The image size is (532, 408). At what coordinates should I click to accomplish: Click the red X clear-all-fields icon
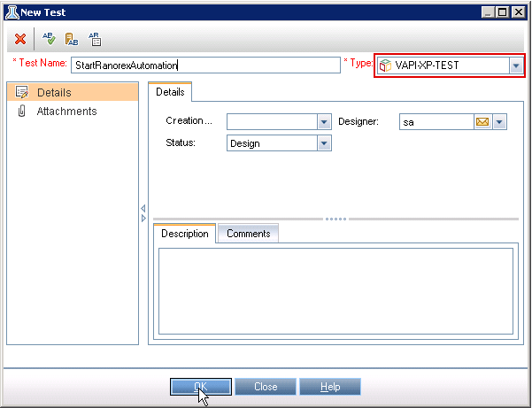pos(20,39)
